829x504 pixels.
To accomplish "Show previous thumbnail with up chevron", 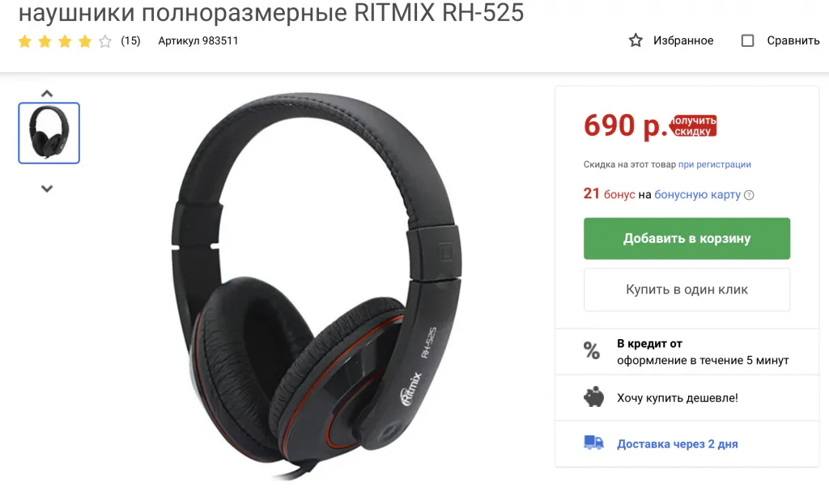I will click(47, 94).
